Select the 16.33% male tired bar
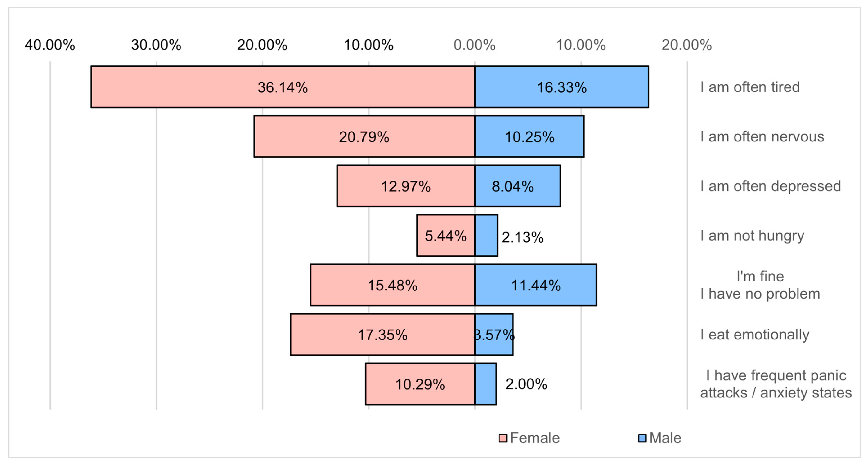 562,87
